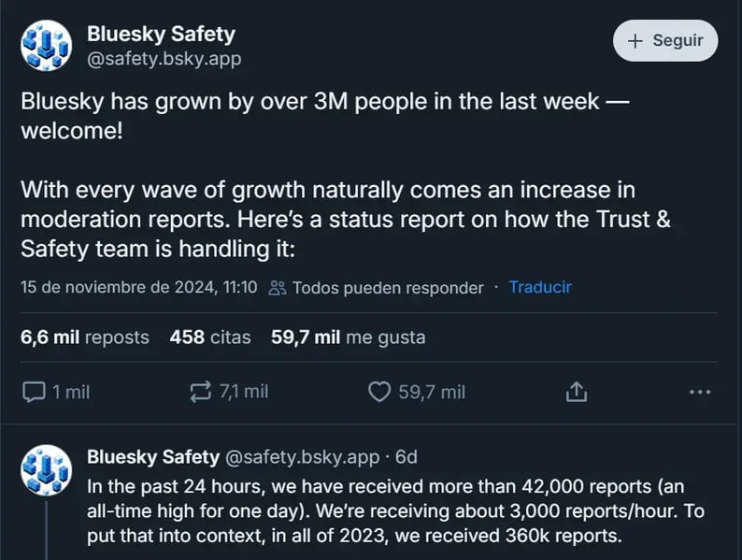View the 458 citas list
This screenshot has height=560, width=742.
pos(210,337)
